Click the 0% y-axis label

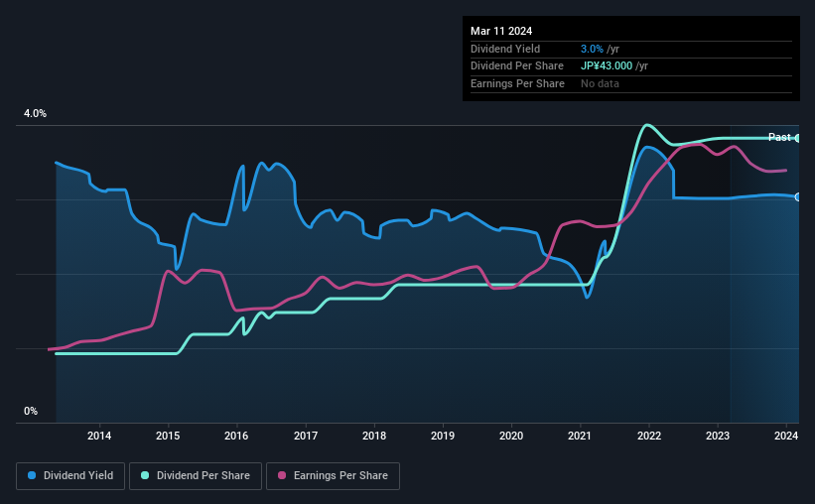pyautogui.click(x=31, y=411)
